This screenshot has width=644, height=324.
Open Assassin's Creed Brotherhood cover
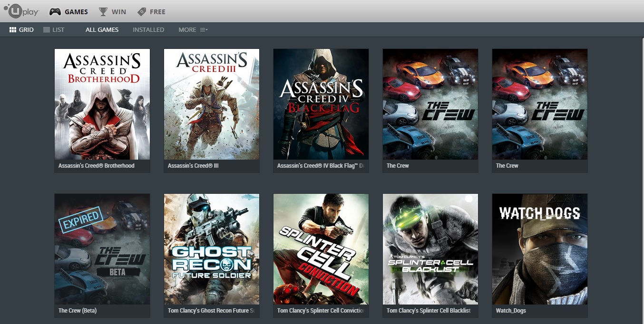(102, 104)
